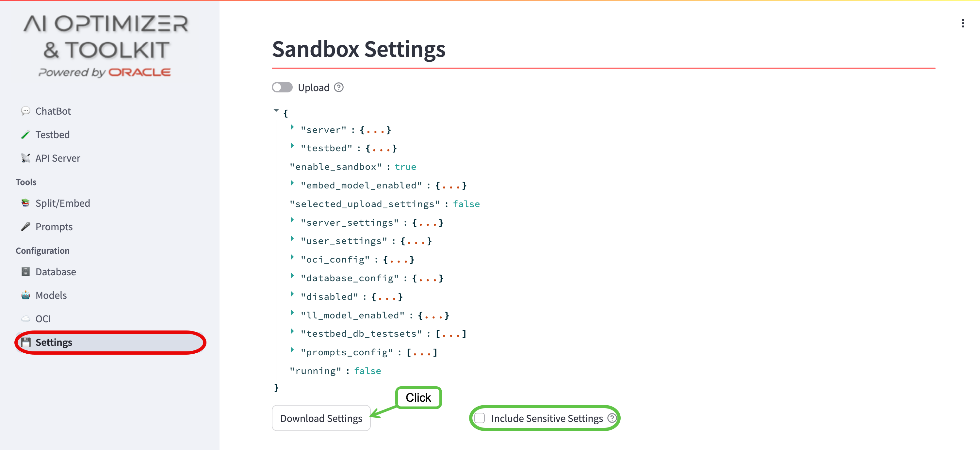Select the Settings menu item
980x450 pixels.
click(110, 342)
